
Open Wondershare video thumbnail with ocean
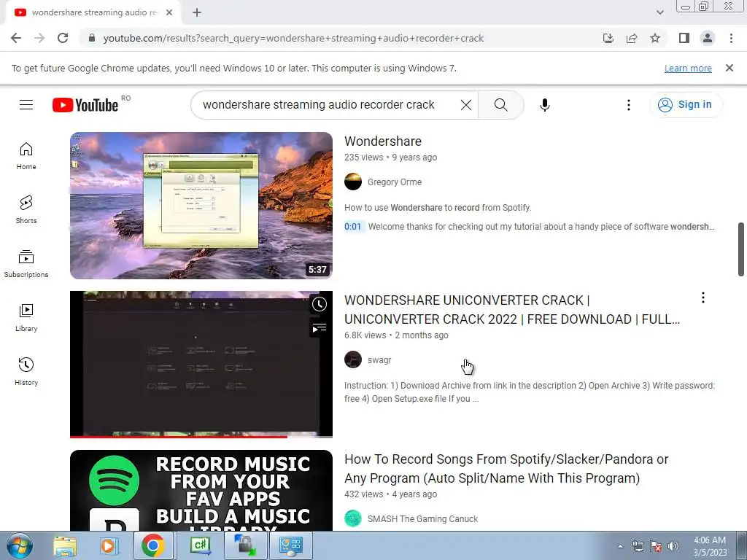(201, 205)
